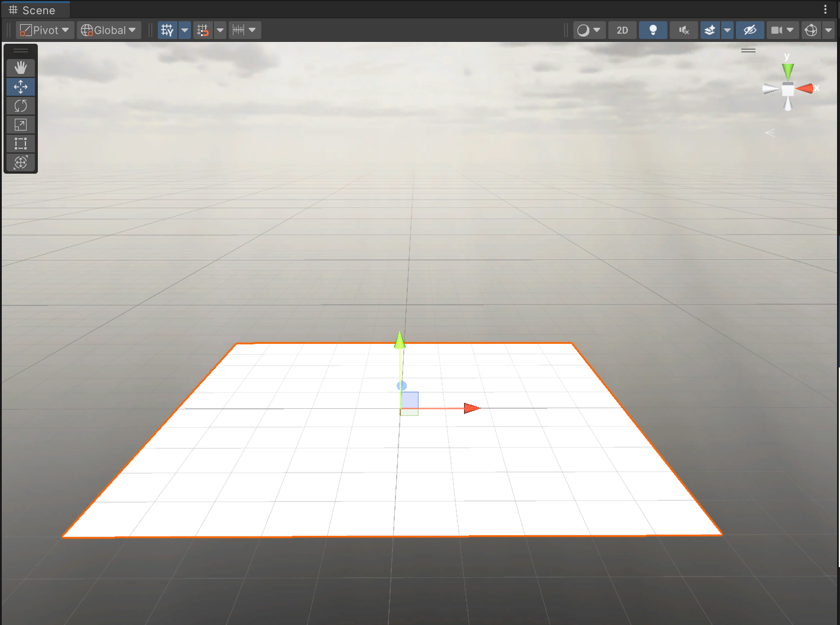Click the center cube of orientation gizmo
This screenshot has width=840, height=625.
point(788,89)
